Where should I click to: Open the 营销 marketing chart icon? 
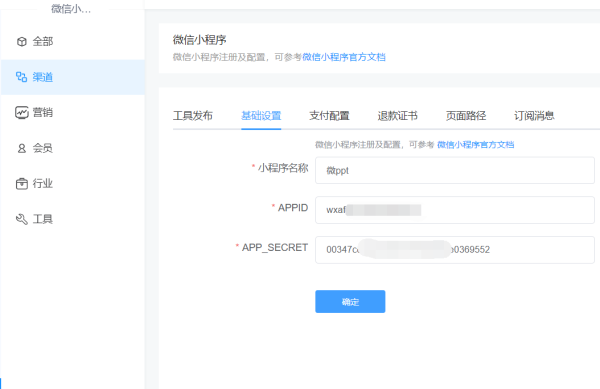pos(22,112)
